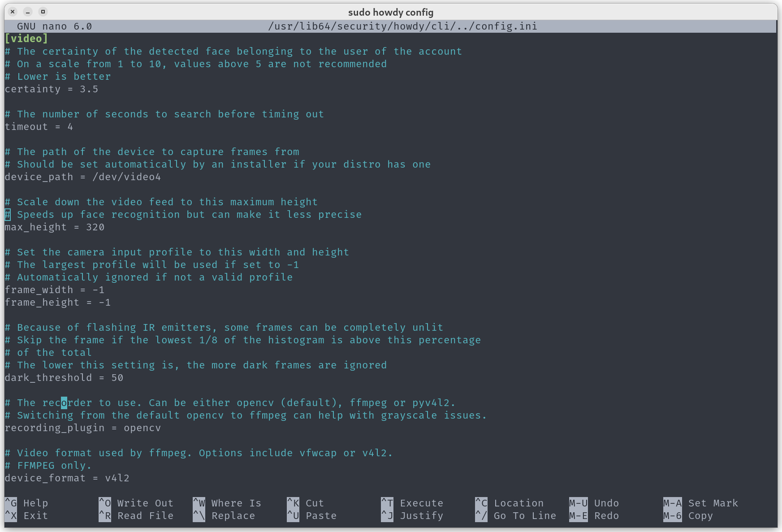Click the M-U Undo shortcut

[594, 503]
